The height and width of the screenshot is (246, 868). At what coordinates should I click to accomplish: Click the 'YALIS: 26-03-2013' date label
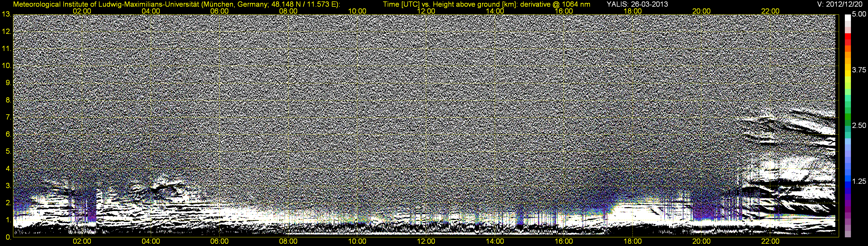click(x=637, y=4)
